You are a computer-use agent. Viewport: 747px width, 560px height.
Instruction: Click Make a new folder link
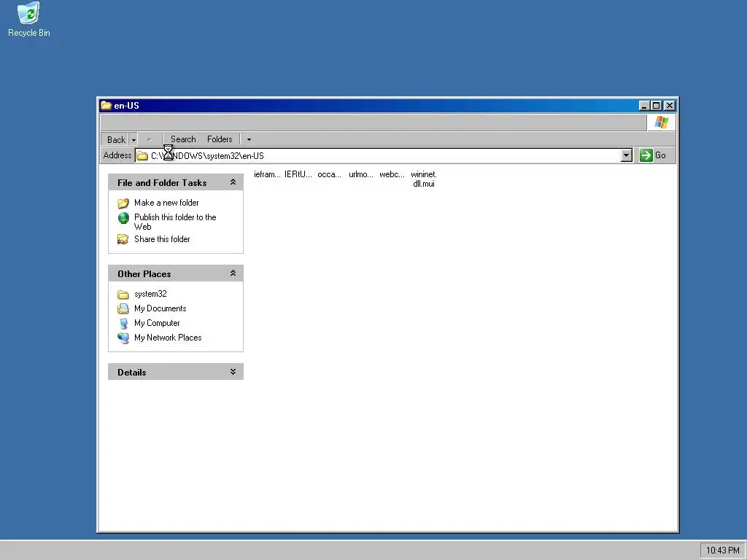point(166,203)
